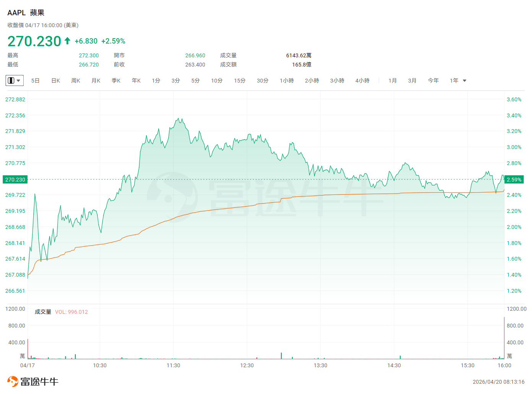
Task: Click the green price-up arrow icon
Action: click(x=67, y=41)
